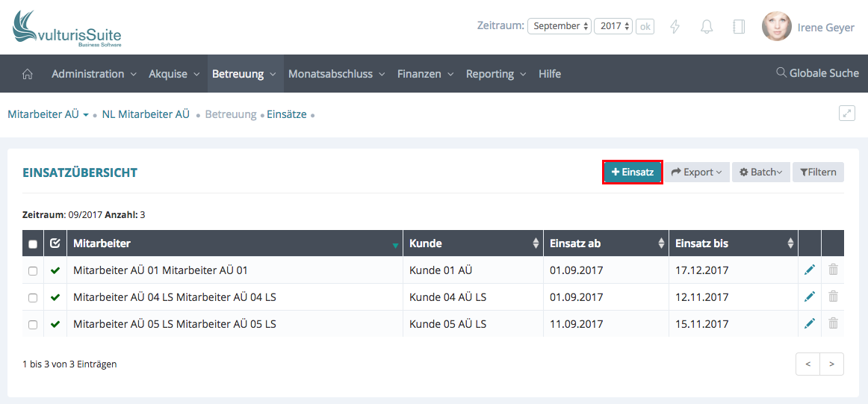Click the Globale Suche search field

(x=818, y=73)
